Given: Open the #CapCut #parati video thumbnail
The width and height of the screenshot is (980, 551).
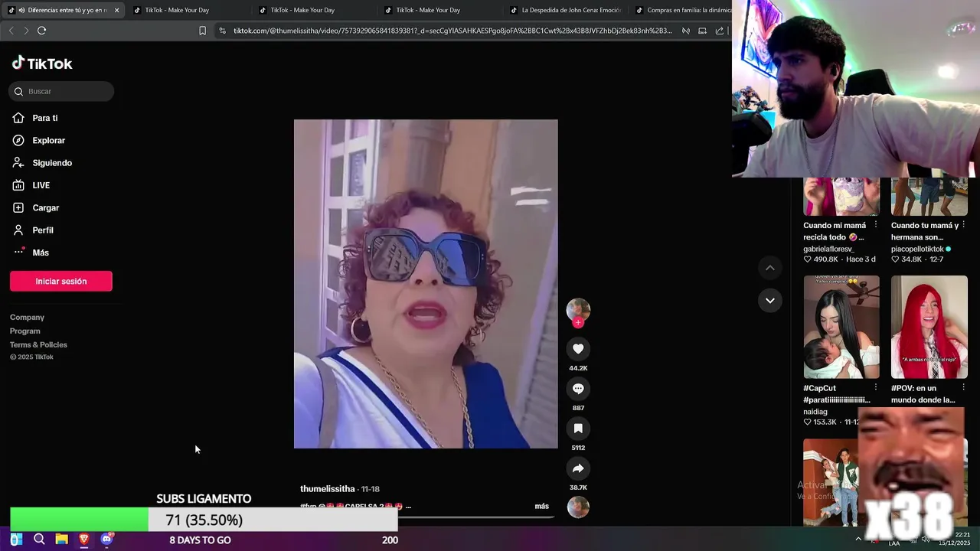Looking at the screenshot, I should [841, 327].
